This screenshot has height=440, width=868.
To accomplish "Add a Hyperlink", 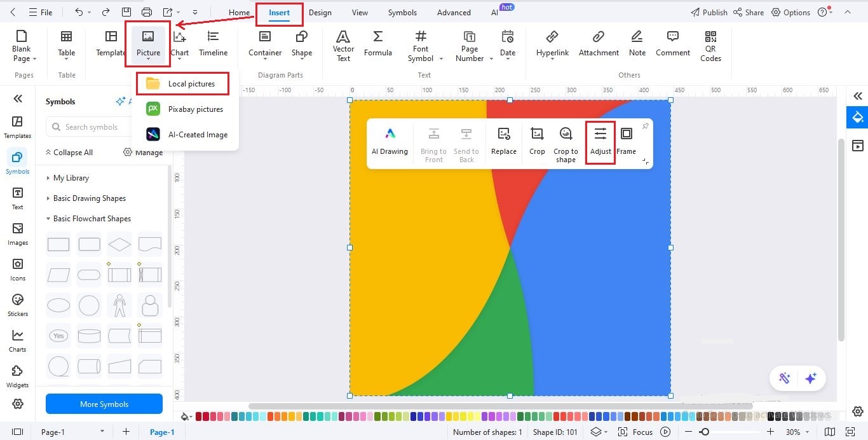I will pyautogui.click(x=552, y=44).
